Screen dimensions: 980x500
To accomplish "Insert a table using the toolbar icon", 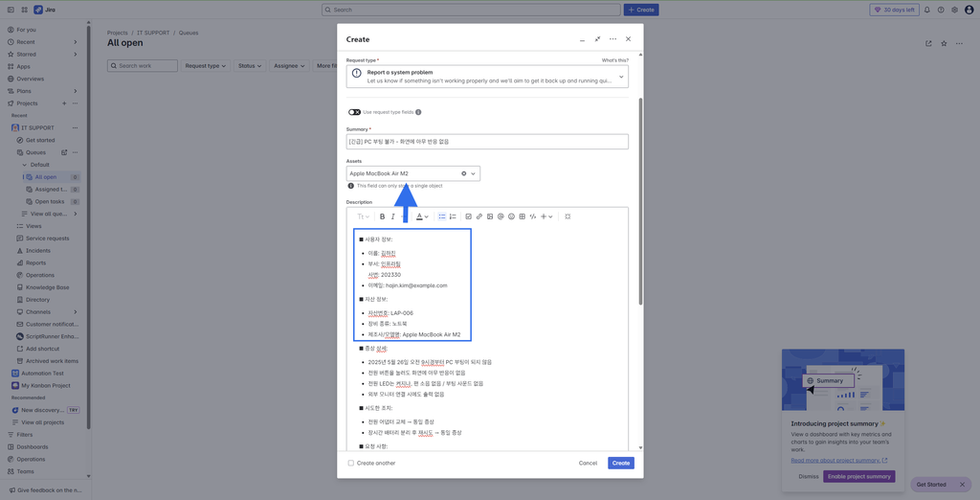I will (522, 216).
